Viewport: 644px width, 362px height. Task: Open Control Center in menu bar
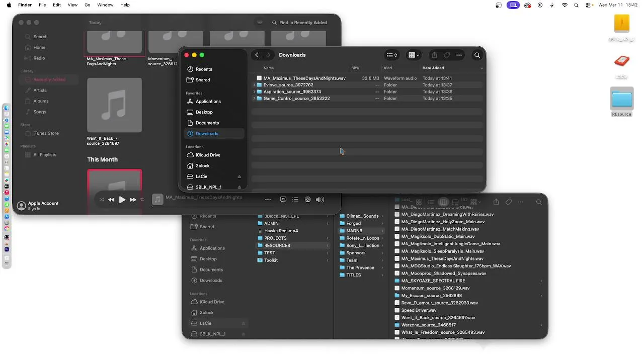click(x=588, y=5)
